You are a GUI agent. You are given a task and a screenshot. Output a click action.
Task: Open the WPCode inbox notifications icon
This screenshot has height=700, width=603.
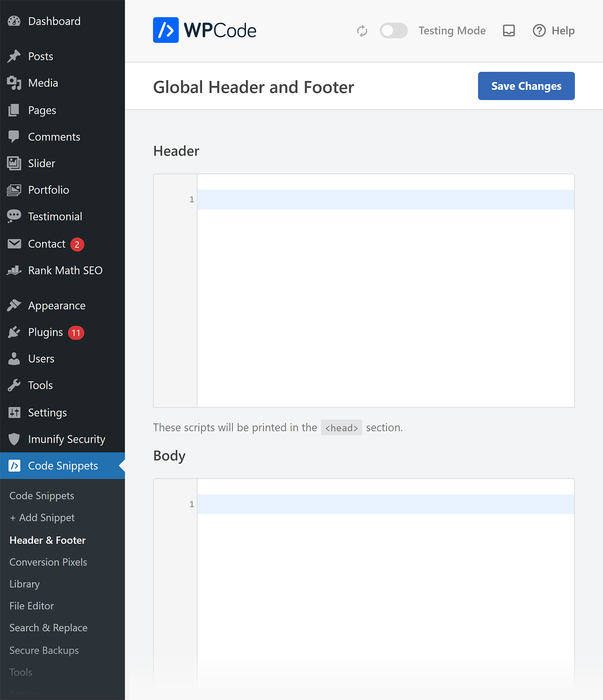(509, 31)
